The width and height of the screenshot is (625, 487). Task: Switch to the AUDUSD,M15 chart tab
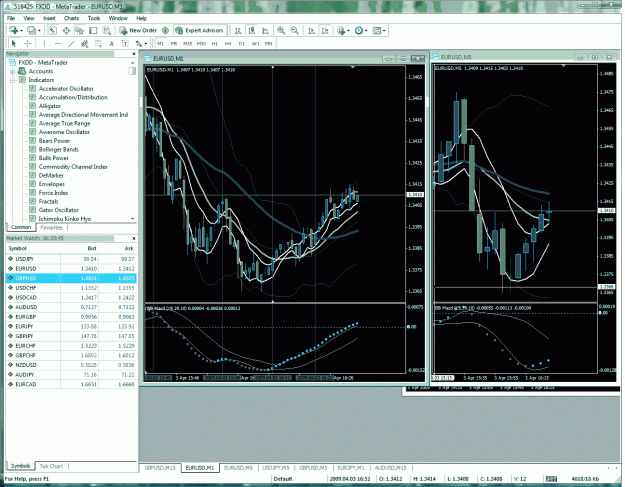pyautogui.click(x=390, y=467)
